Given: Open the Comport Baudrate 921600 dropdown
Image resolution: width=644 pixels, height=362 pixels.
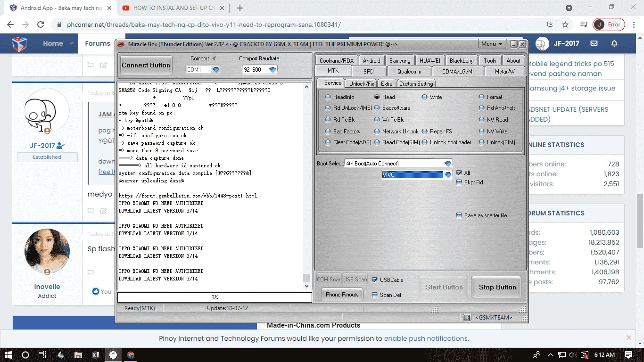Looking at the screenshot, I should (x=272, y=70).
